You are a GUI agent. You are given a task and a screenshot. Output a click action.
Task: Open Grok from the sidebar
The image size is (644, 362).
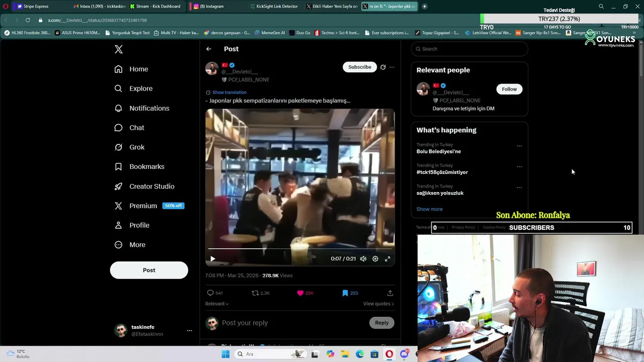(x=129, y=147)
